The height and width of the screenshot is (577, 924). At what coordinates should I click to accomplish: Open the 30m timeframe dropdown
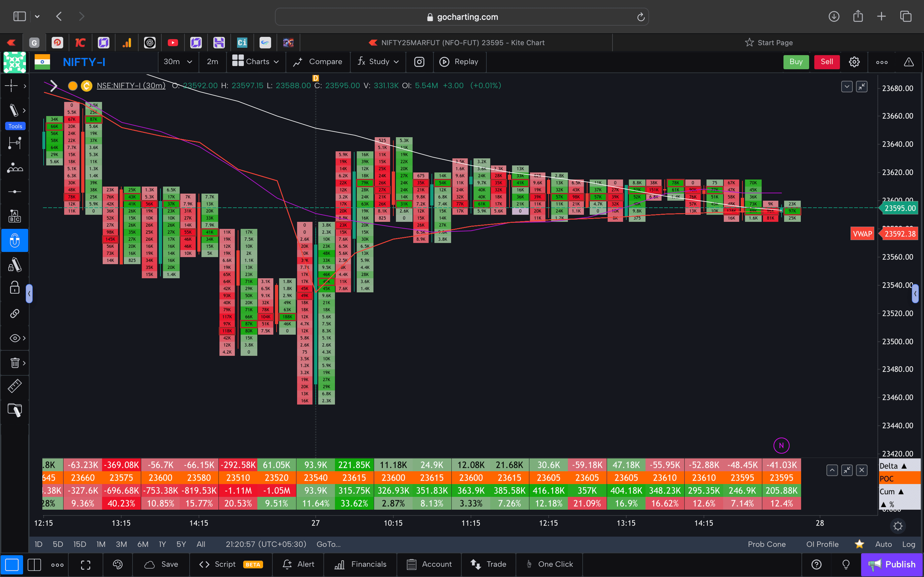click(178, 62)
